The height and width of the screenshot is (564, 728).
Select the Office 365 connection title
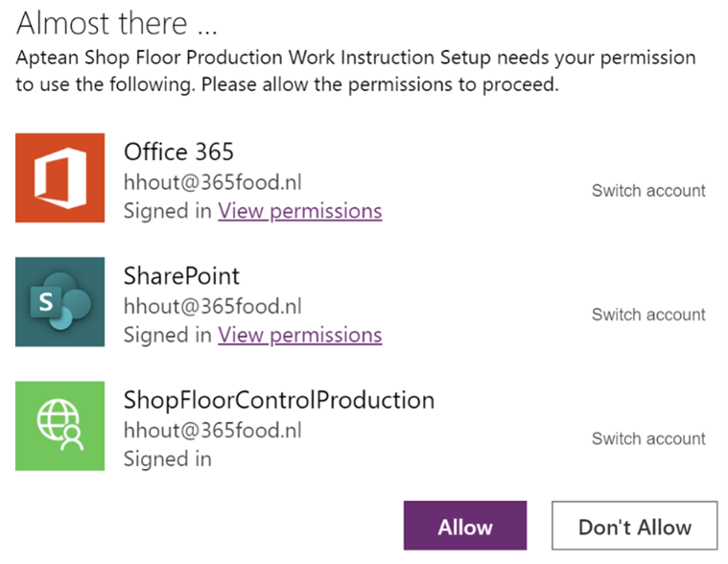click(x=178, y=152)
